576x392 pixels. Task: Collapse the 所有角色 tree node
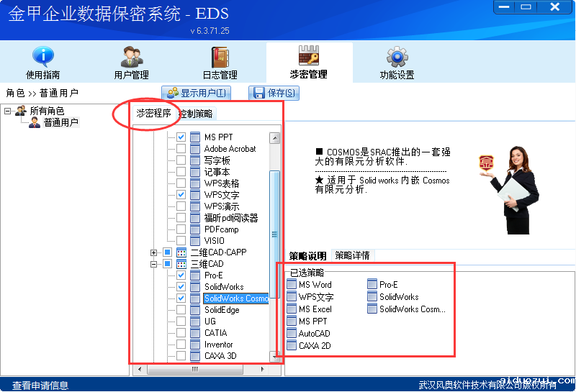pyautogui.click(x=7, y=111)
